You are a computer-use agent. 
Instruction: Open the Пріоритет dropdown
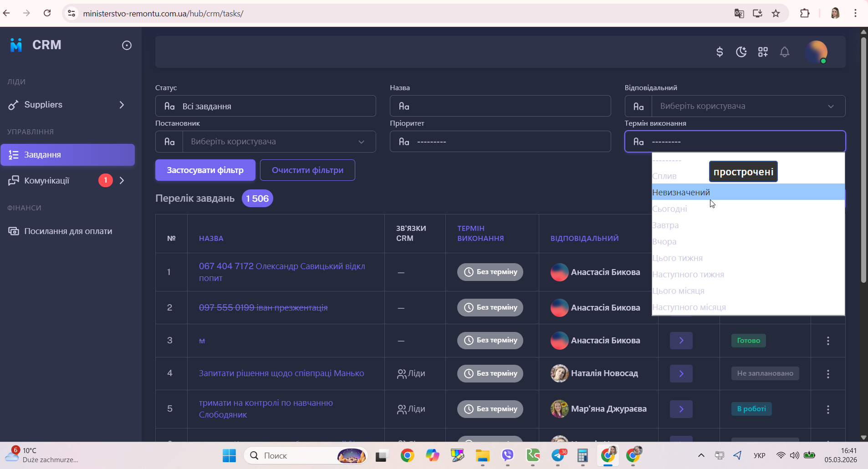500,142
